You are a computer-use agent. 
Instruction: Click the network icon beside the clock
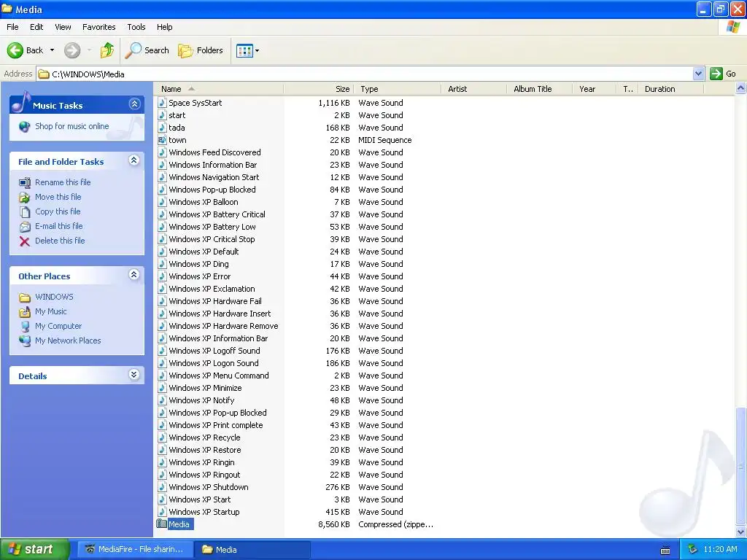(693, 550)
